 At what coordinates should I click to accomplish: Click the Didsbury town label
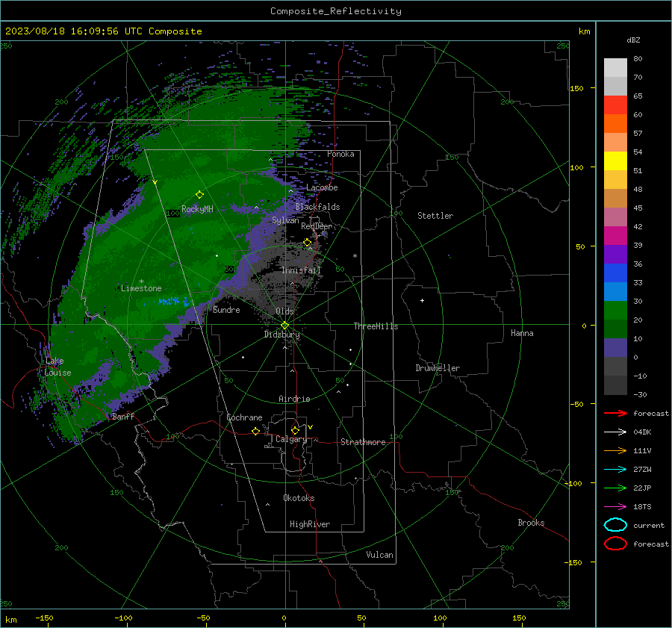coord(282,335)
